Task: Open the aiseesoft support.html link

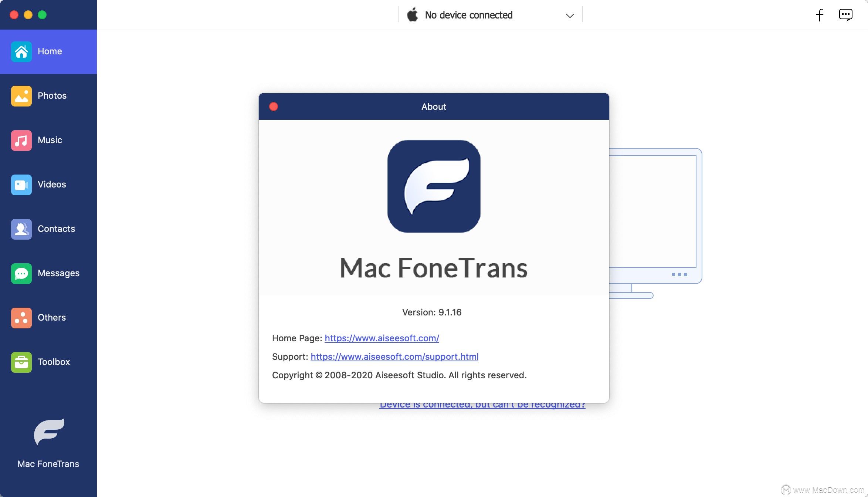Action: pos(394,357)
